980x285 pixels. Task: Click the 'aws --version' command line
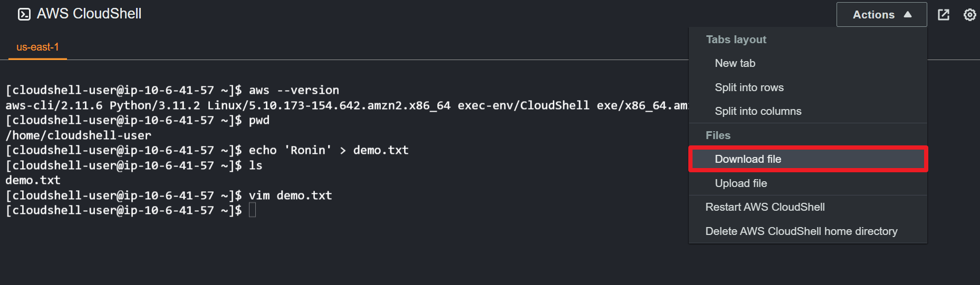[294, 90]
